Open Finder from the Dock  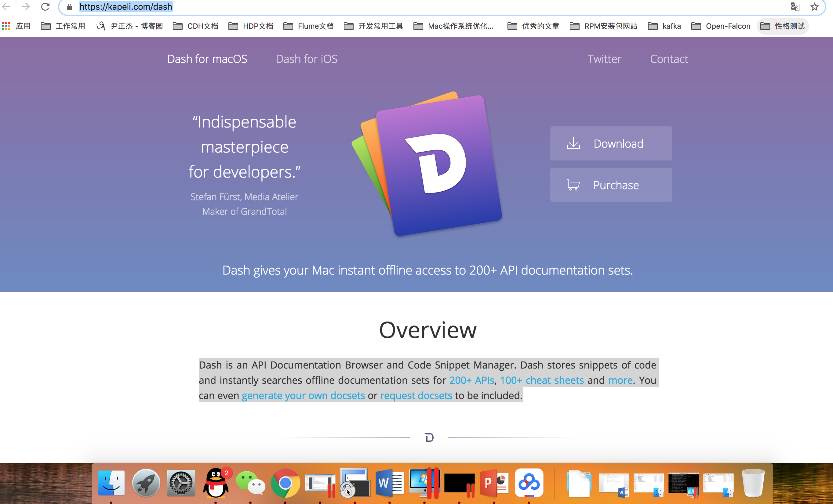click(111, 483)
